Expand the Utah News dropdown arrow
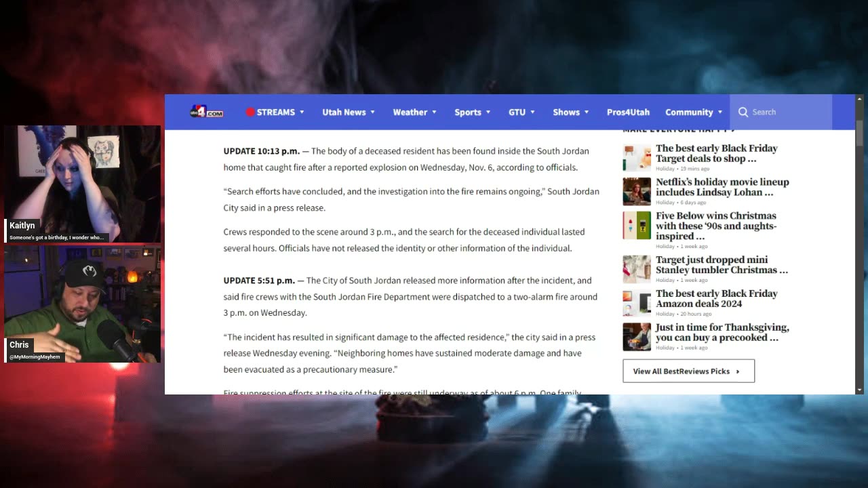This screenshot has width=868, height=488. coord(372,113)
